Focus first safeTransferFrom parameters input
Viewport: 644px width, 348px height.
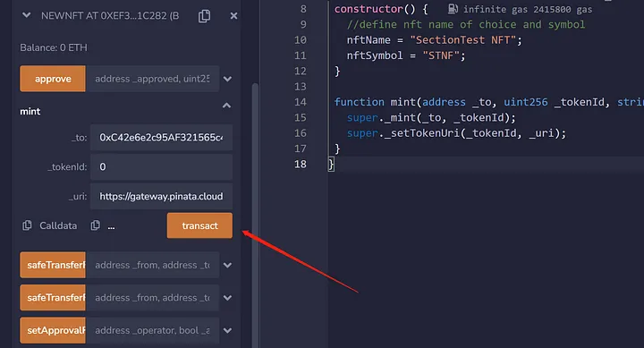click(152, 265)
